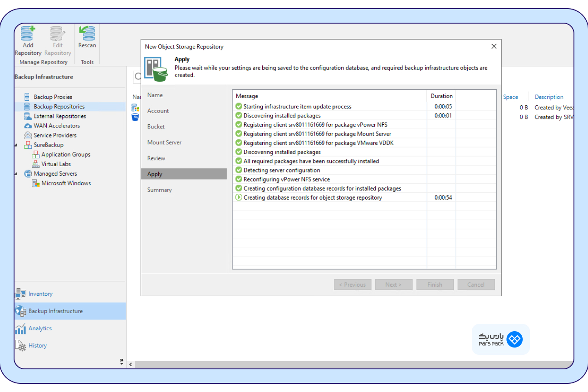This screenshot has height=392, width=588.
Task: Click the horizontal scrollbar track
Action: click(x=354, y=364)
